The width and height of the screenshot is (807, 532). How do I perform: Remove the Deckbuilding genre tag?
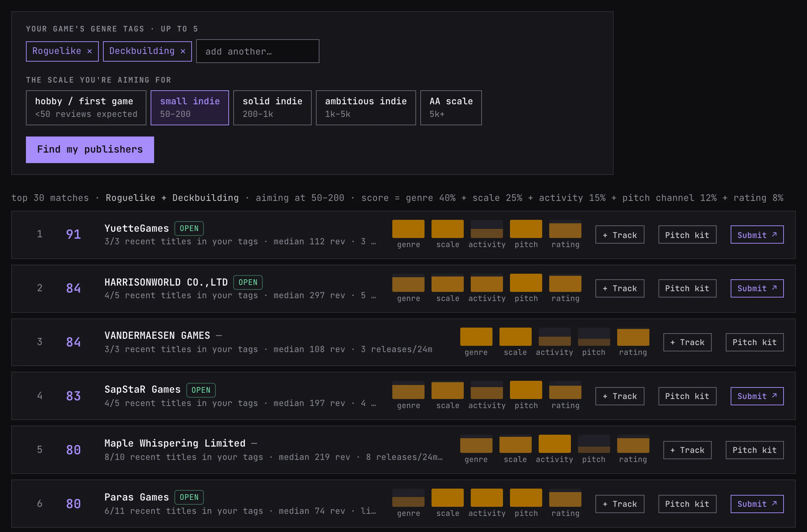click(x=183, y=51)
